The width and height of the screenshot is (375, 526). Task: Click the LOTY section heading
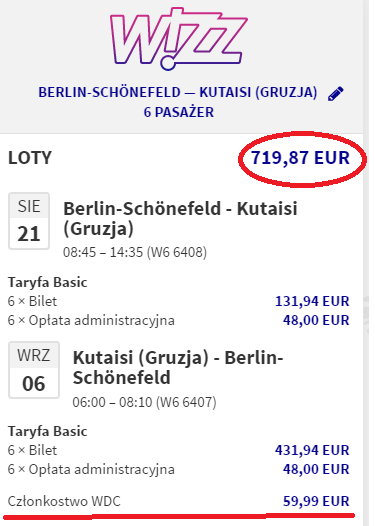pos(30,158)
